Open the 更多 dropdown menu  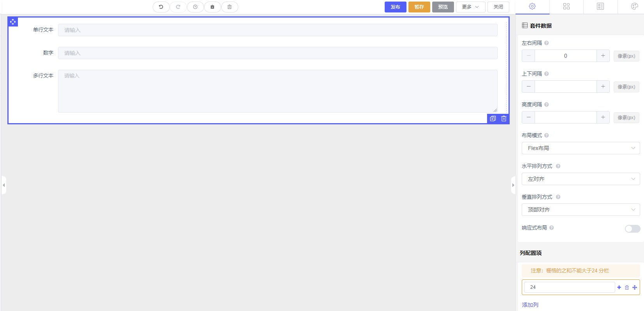pyautogui.click(x=470, y=7)
